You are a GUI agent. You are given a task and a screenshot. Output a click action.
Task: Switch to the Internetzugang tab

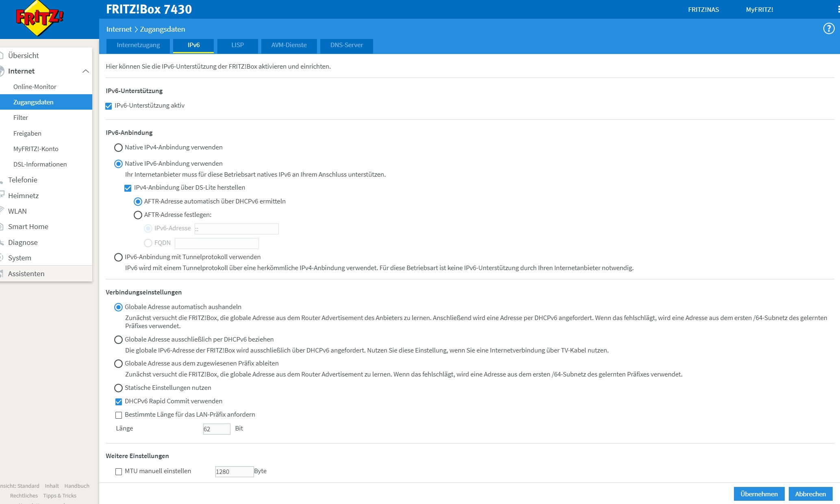[138, 45]
